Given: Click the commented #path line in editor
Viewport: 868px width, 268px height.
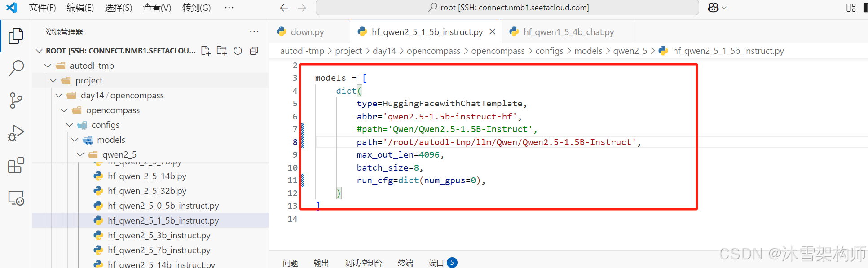Looking at the screenshot, I should click(447, 129).
